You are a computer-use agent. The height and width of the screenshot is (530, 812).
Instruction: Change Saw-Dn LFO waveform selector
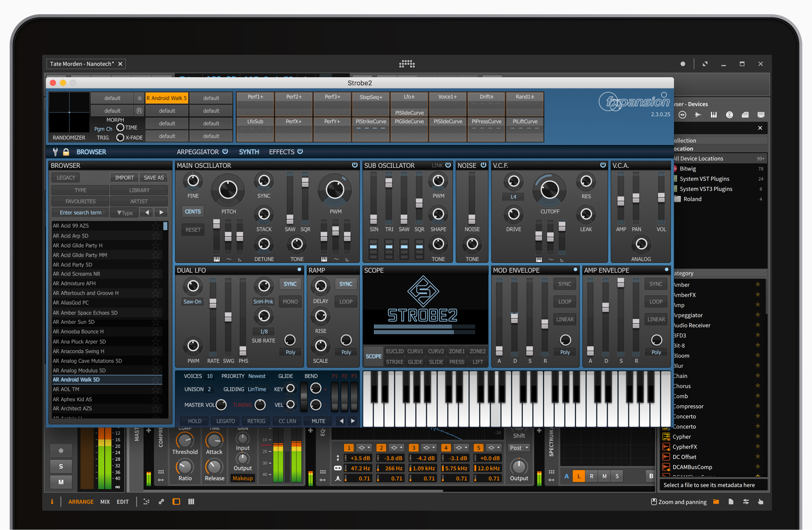coord(192,302)
